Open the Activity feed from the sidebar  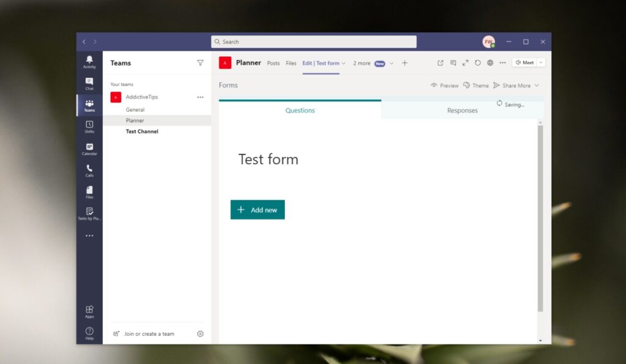coord(89,61)
